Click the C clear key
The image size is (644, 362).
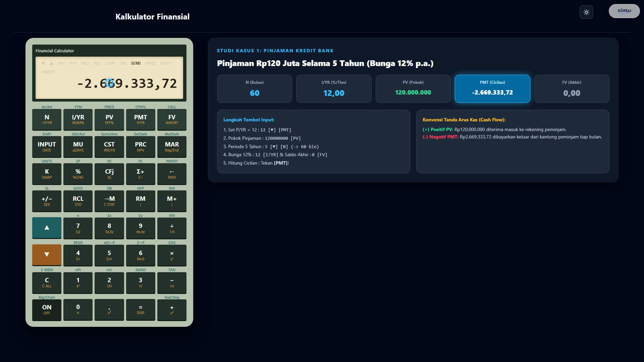pyautogui.click(x=47, y=282)
